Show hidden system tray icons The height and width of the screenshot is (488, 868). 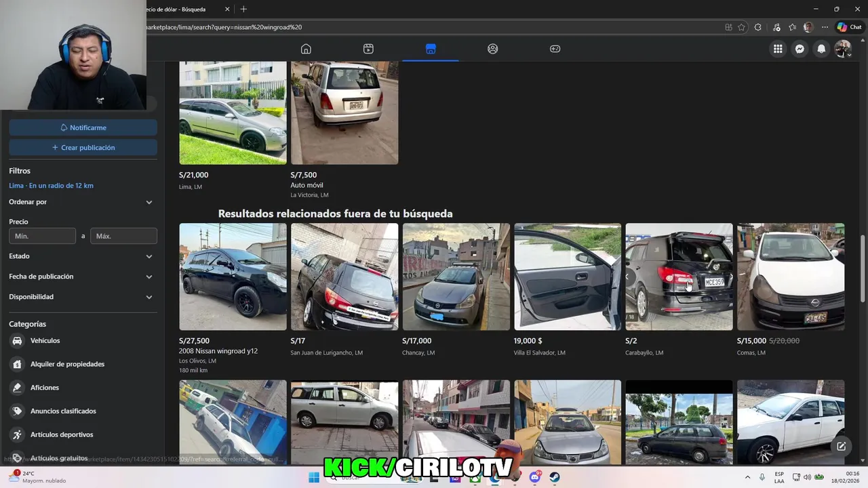click(x=748, y=477)
